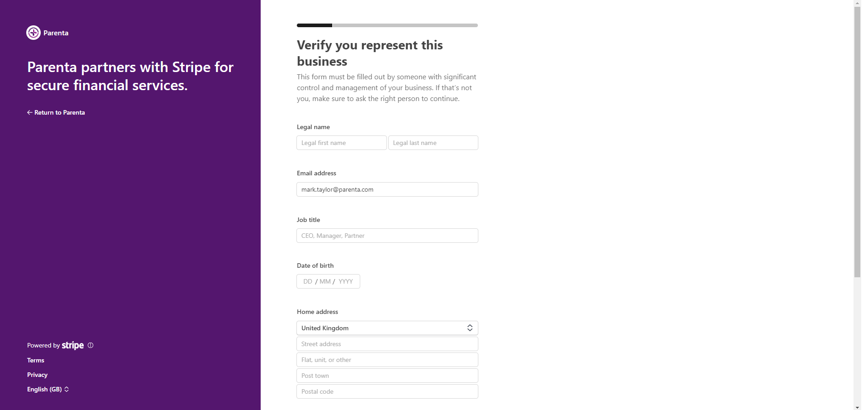Viewport: 868px width, 410px height.
Task: Click the country dropdown chevron arrows
Action: 470,328
